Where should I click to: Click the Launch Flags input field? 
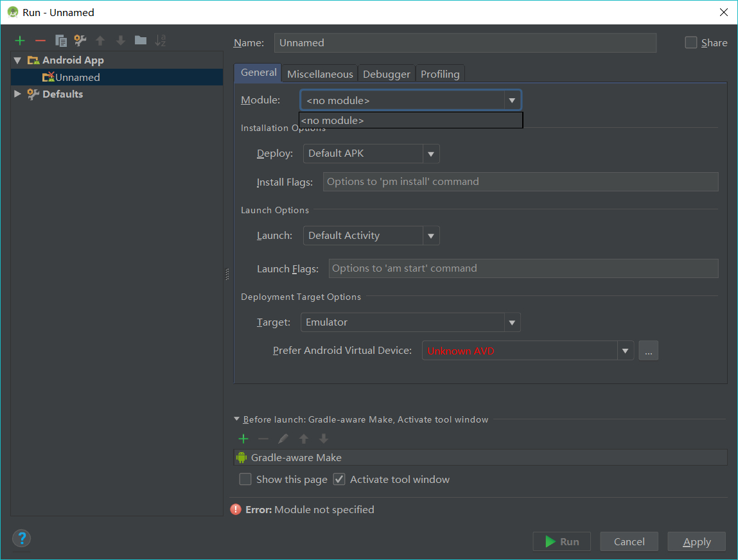coord(523,268)
